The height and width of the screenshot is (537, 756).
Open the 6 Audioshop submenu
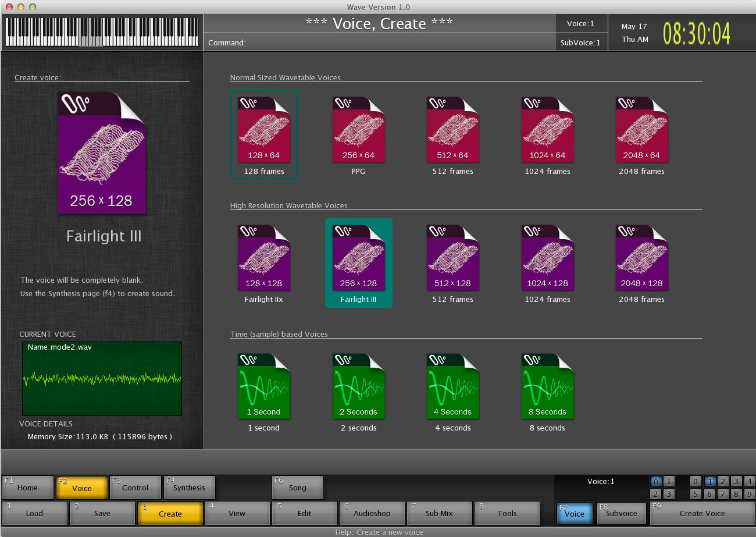(372, 513)
